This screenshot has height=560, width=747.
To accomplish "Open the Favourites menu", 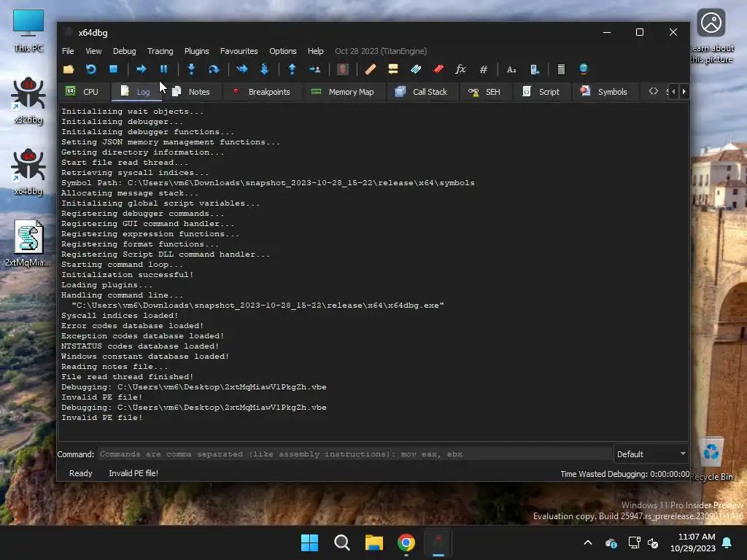I will point(239,51).
